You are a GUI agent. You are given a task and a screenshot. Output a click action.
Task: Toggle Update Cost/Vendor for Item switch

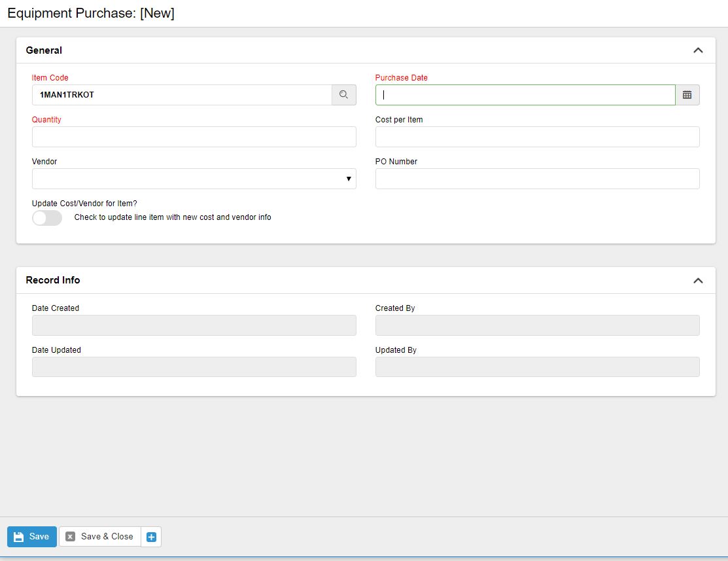pos(47,218)
